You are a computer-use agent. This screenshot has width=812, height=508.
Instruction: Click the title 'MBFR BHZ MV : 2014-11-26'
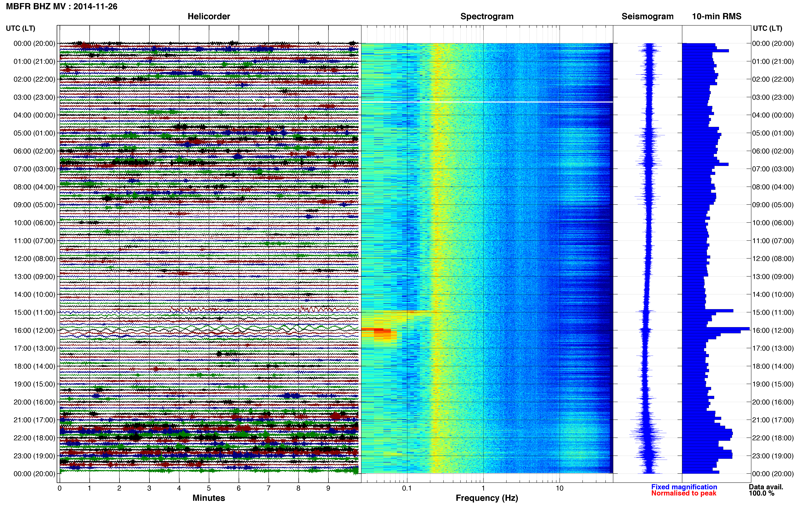click(62, 6)
